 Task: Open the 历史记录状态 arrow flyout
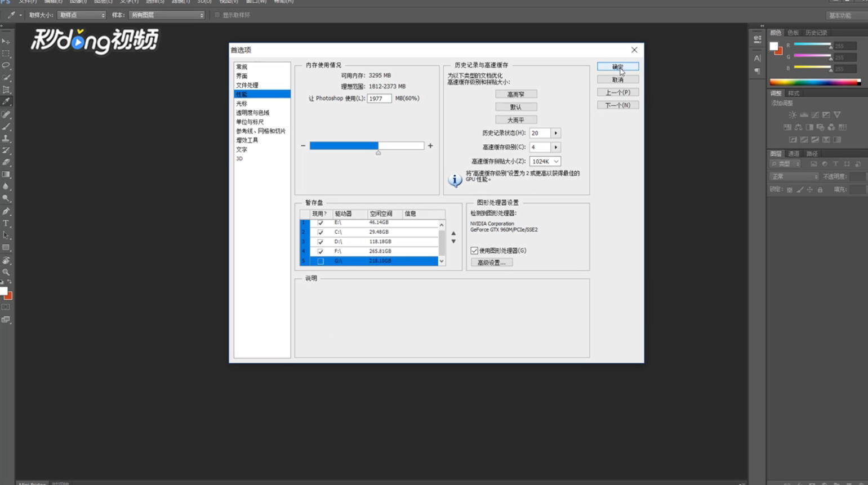click(x=556, y=133)
